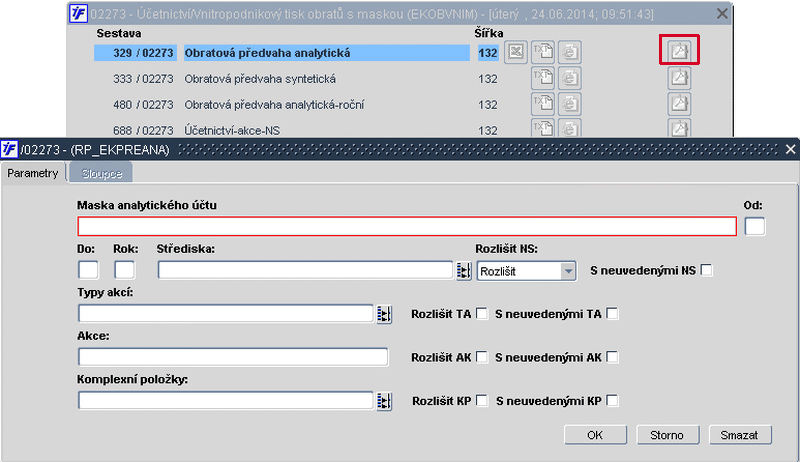800x462 pixels.
Task: Open PDF output for report 480
Action: tap(679, 104)
